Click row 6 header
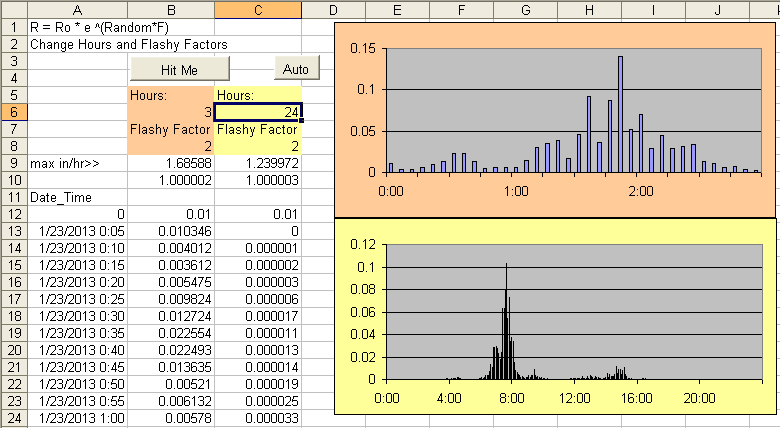780x428 pixels. tap(14, 111)
